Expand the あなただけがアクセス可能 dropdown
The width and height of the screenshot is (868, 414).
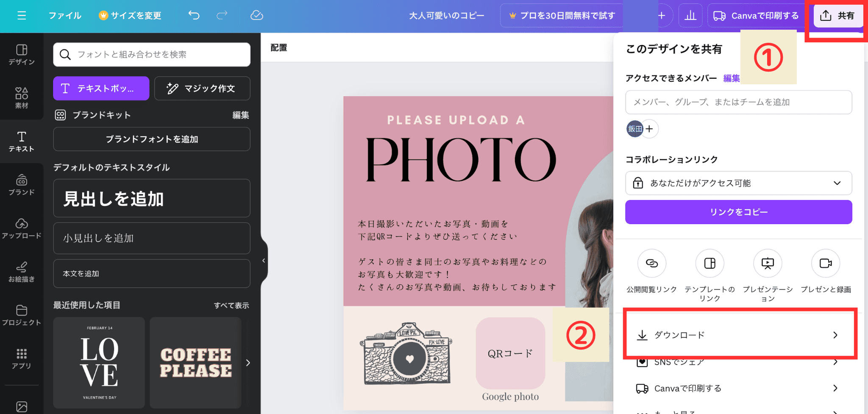point(738,183)
